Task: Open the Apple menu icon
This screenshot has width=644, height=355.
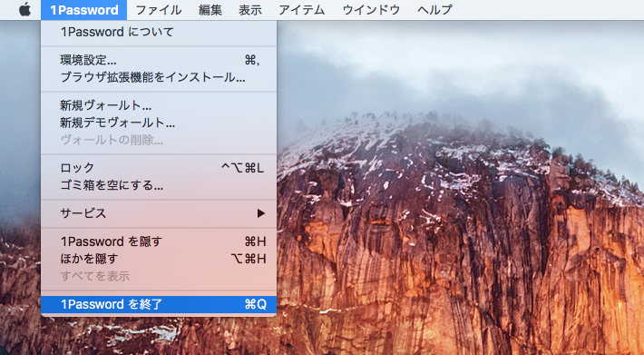Action: point(25,9)
